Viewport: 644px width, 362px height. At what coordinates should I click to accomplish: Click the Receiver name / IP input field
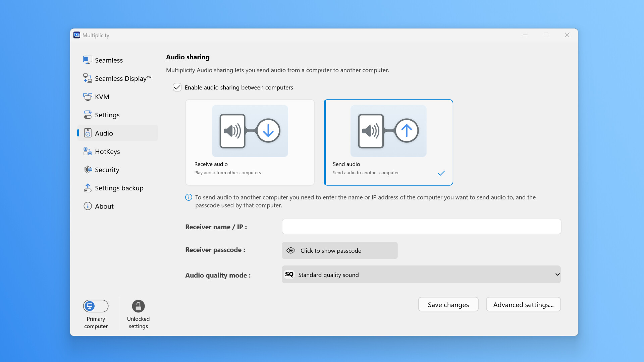pyautogui.click(x=421, y=226)
